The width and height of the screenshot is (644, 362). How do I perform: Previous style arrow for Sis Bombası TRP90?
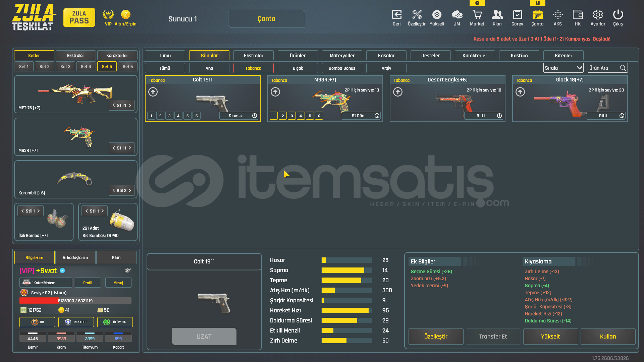pyautogui.click(x=87, y=211)
